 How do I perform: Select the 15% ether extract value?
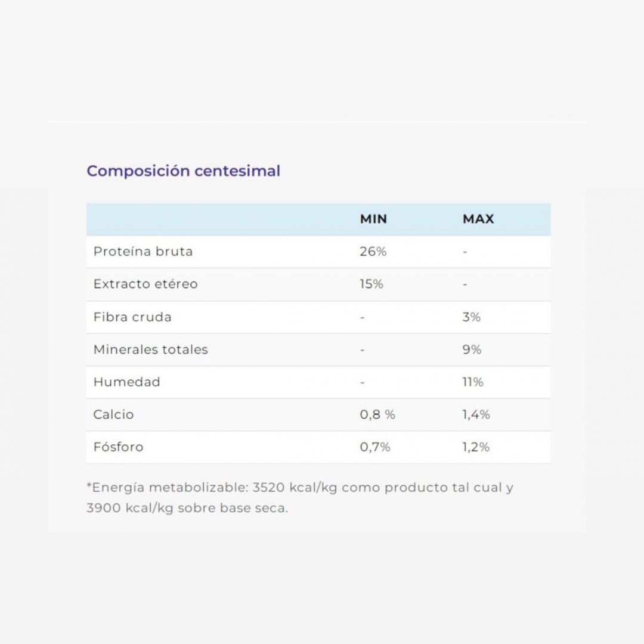(x=371, y=284)
